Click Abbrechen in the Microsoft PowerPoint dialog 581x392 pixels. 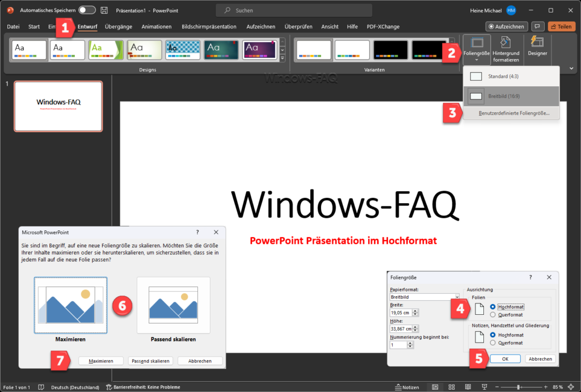pos(200,361)
